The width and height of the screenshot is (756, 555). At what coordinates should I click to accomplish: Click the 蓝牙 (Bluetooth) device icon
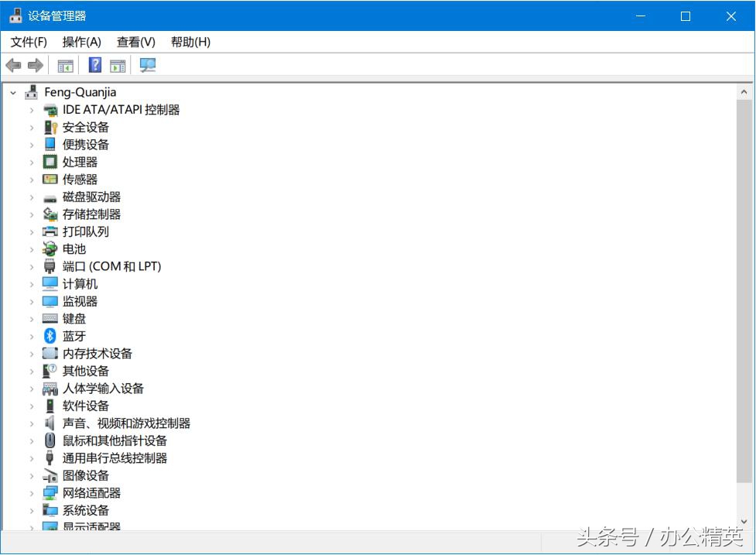50,336
